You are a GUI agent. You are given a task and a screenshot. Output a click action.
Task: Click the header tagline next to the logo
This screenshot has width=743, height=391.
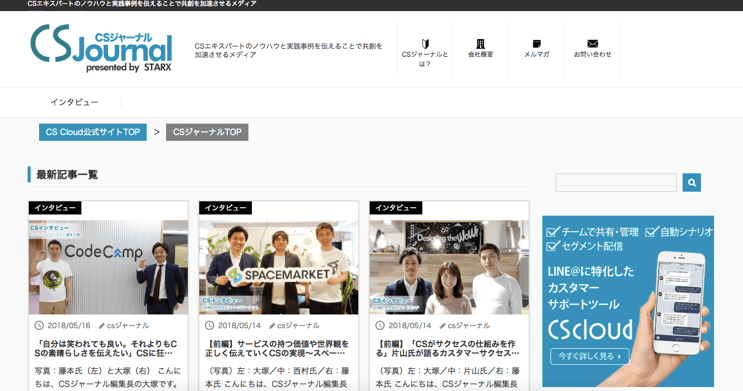[x=288, y=50]
